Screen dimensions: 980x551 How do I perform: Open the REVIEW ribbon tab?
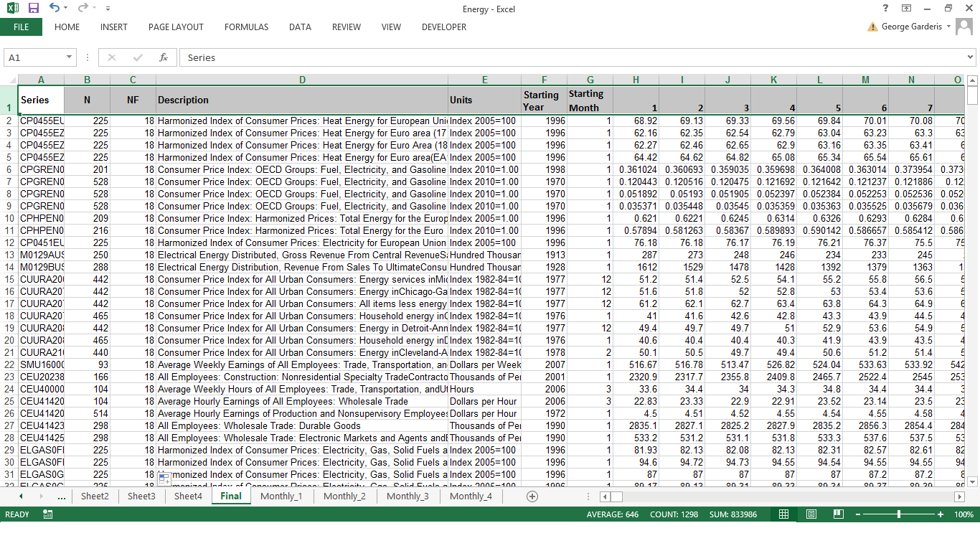(347, 27)
